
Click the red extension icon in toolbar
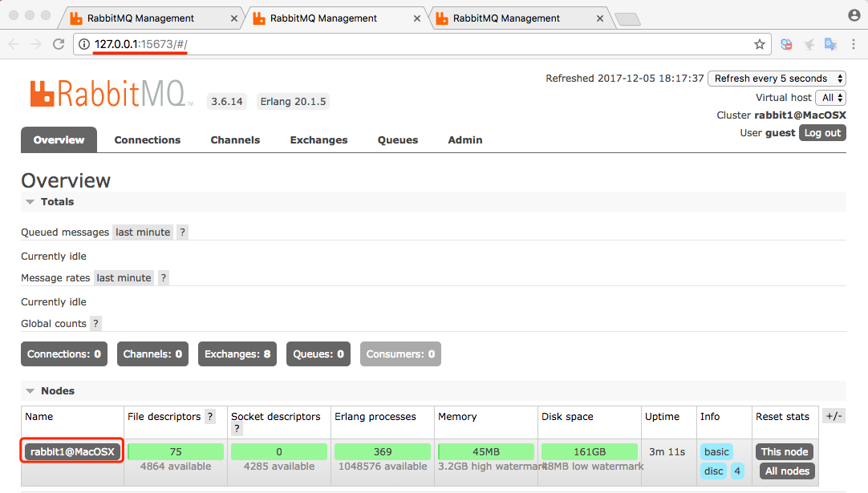click(786, 44)
